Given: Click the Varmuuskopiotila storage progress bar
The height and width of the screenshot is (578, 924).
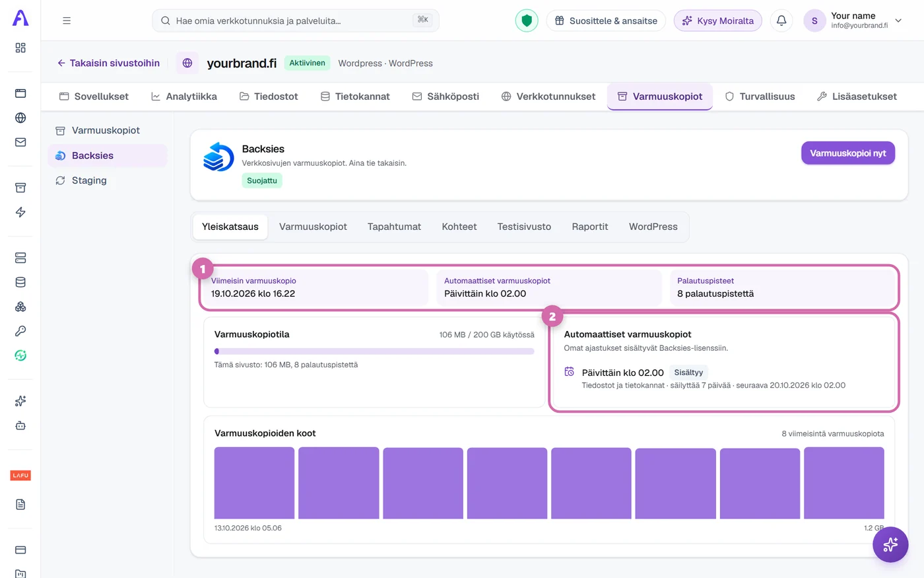Looking at the screenshot, I should [374, 351].
